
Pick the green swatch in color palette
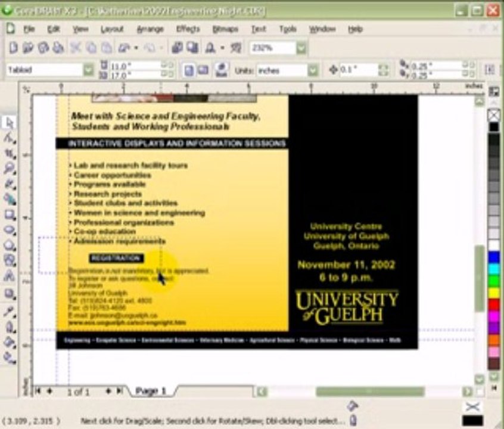(494, 281)
